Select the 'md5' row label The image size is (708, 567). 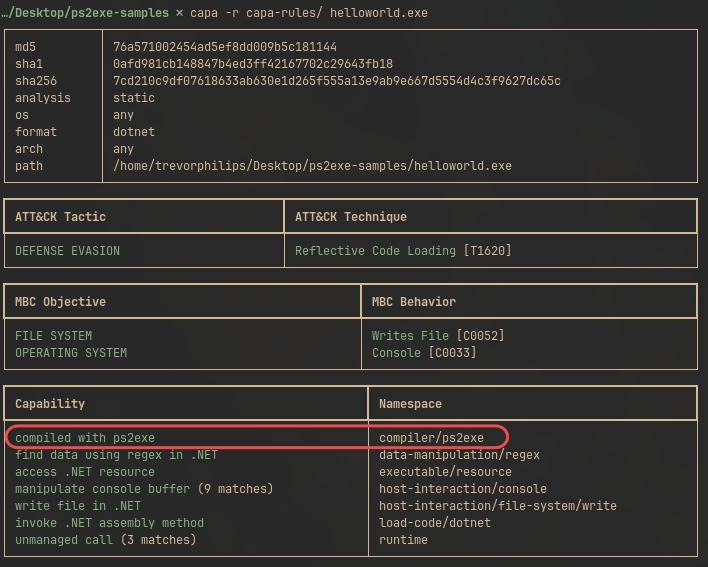25,47
